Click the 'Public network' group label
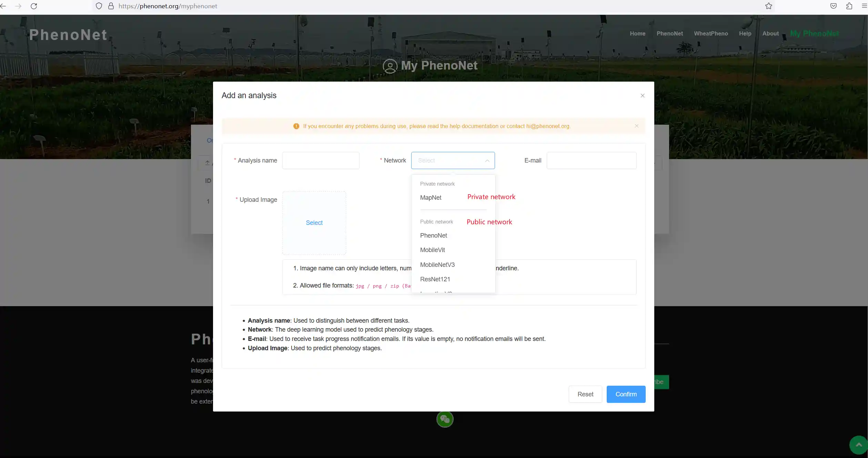Viewport: 868px width, 458px height. point(436,222)
